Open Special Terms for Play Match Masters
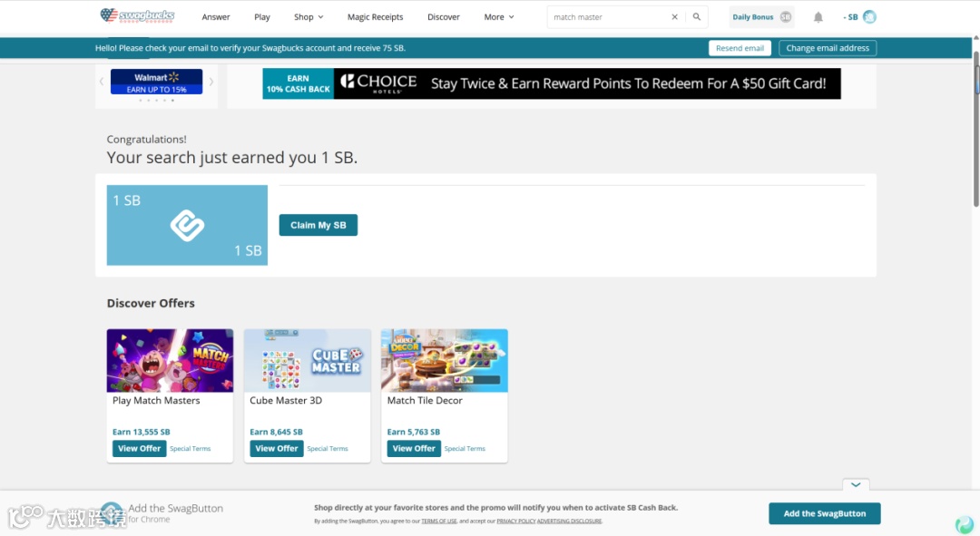 click(190, 449)
